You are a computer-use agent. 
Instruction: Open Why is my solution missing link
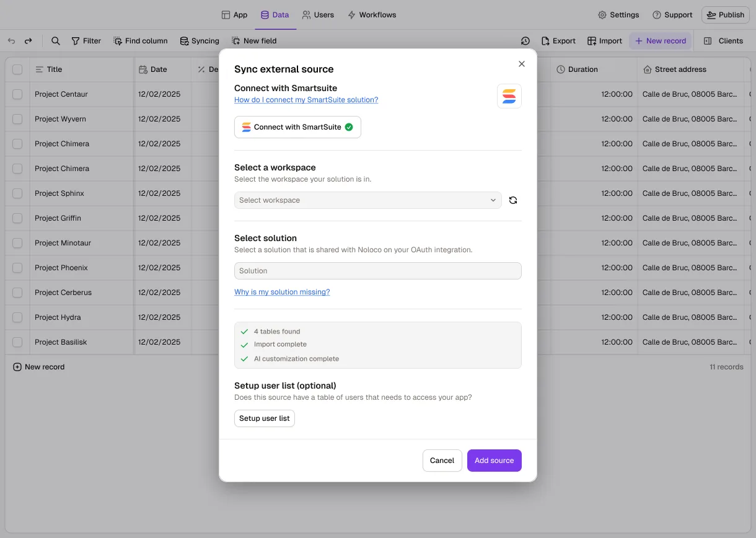[282, 292]
